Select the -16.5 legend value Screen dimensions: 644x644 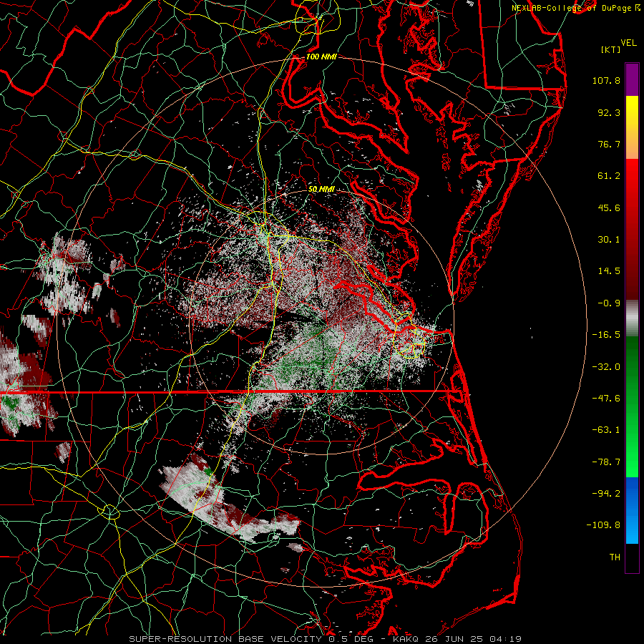[x=606, y=335]
